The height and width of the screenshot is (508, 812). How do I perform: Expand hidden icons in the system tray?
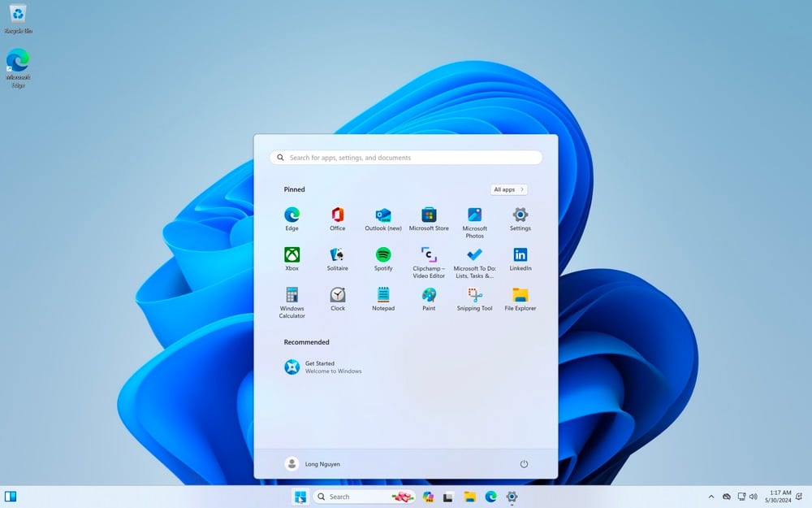pos(712,496)
